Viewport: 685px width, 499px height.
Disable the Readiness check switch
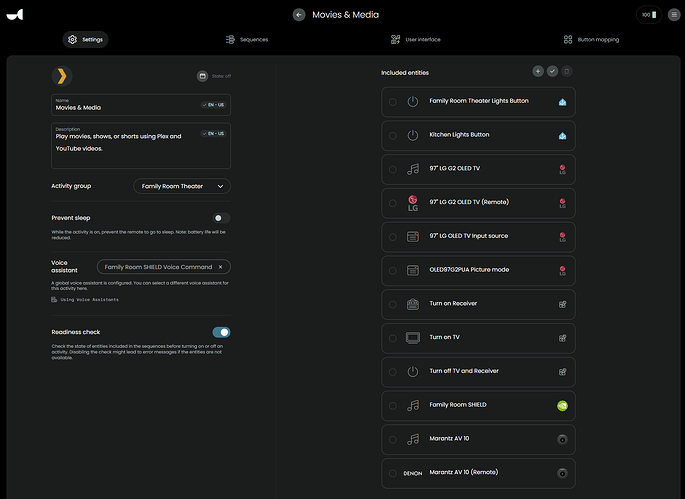click(221, 333)
